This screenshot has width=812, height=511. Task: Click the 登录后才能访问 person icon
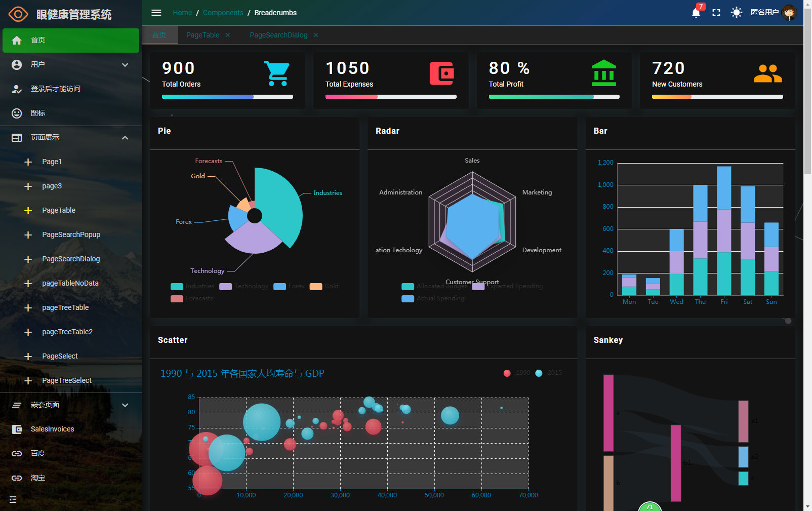pos(17,89)
